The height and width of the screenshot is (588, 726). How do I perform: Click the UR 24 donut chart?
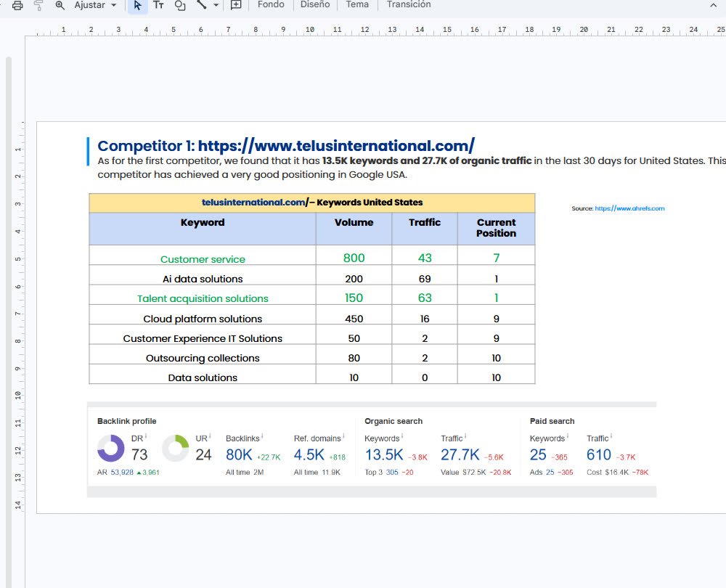tap(176, 448)
